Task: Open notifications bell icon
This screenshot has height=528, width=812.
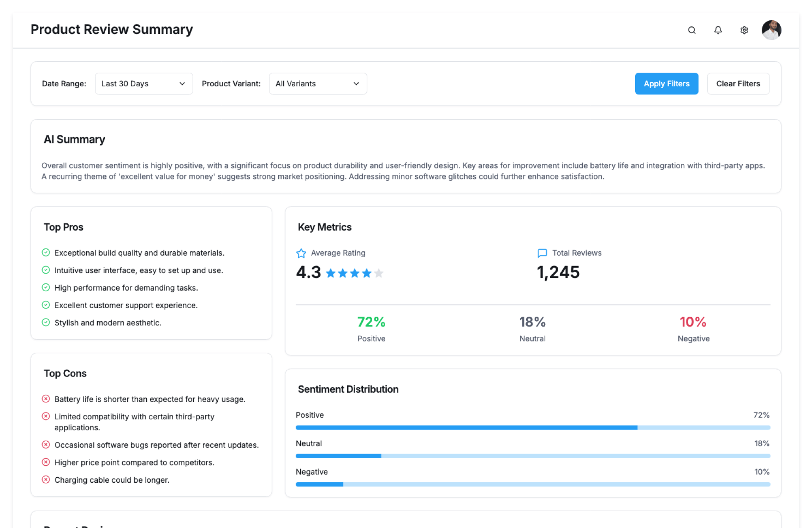Action: [718, 30]
